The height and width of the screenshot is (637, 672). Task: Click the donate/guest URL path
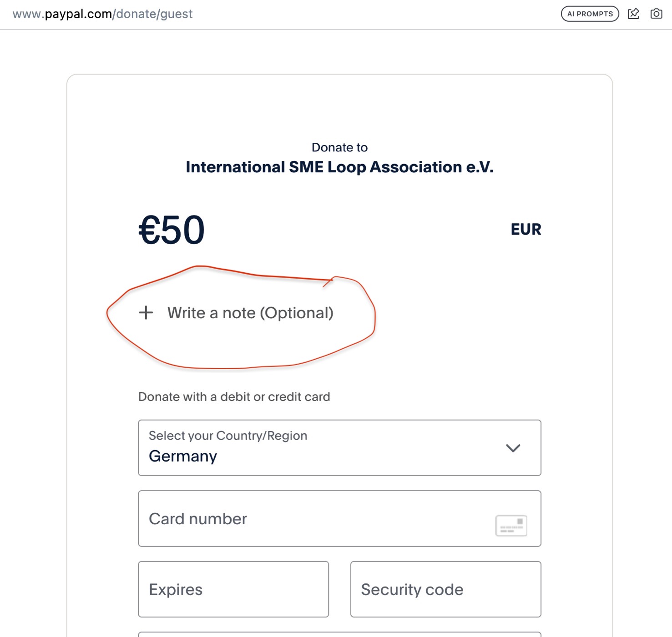tap(153, 14)
